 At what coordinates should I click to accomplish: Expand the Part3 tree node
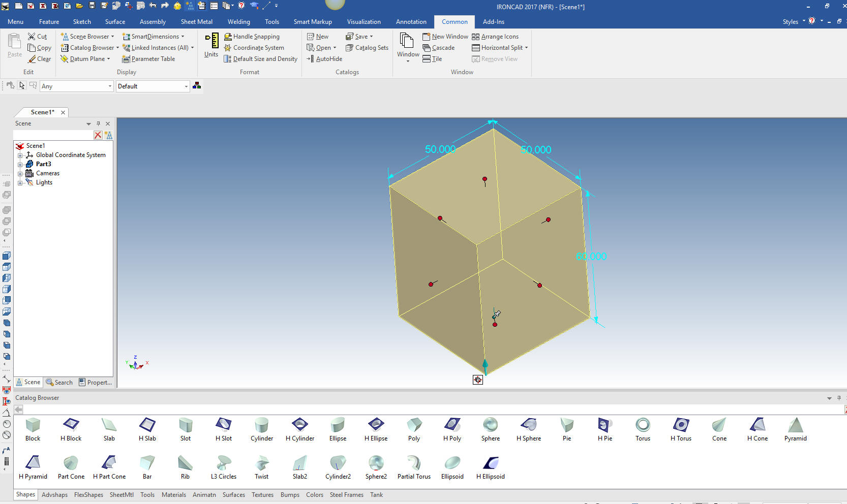[20, 164]
